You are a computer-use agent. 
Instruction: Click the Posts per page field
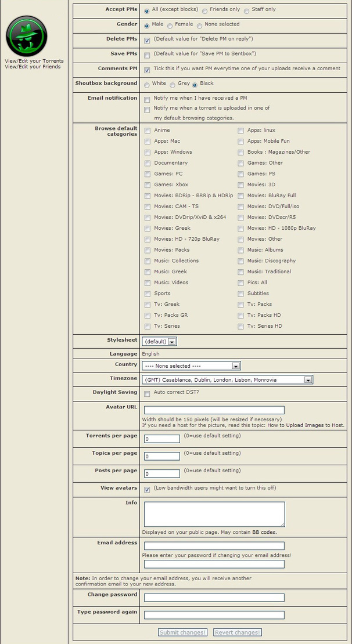click(162, 473)
